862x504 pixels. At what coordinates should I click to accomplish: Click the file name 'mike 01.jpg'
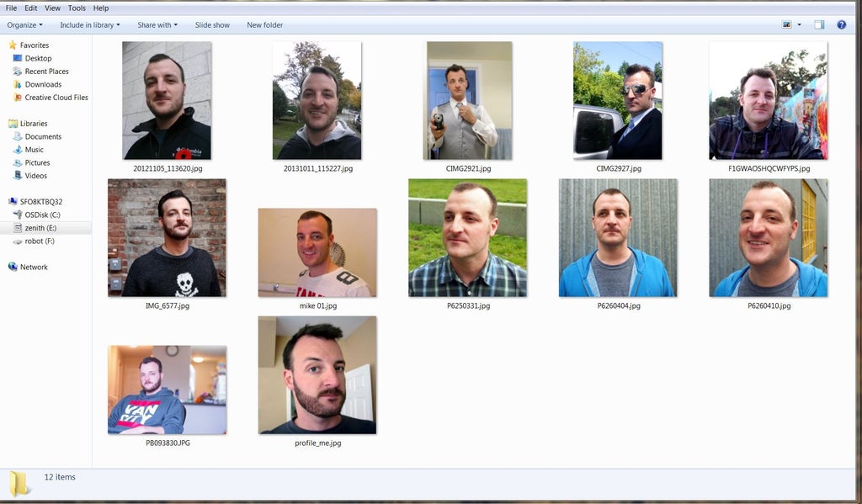[317, 305]
